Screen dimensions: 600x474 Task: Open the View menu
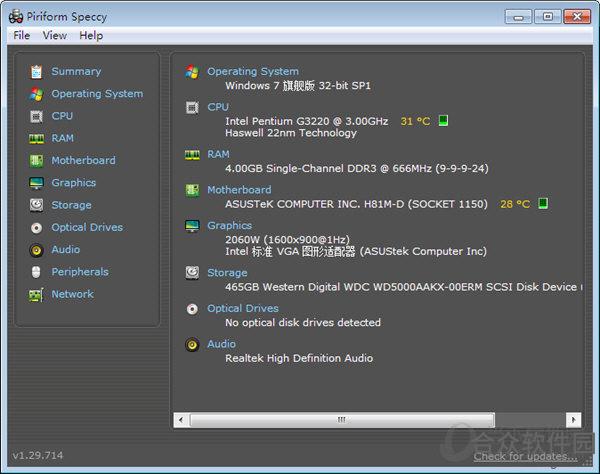click(x=54, y=36)
